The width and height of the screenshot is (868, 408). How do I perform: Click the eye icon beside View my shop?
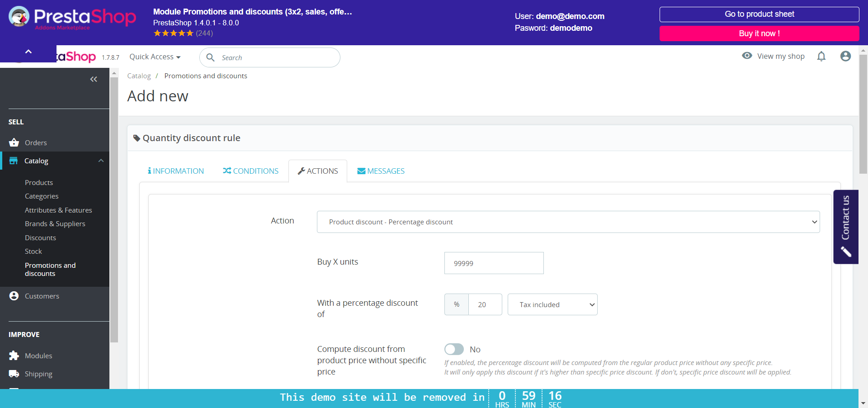point(747,56)
